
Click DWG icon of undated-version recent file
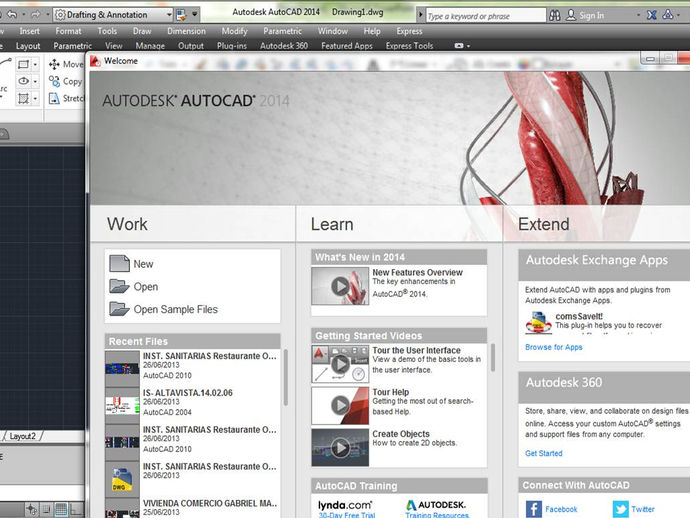click(122, 479)
